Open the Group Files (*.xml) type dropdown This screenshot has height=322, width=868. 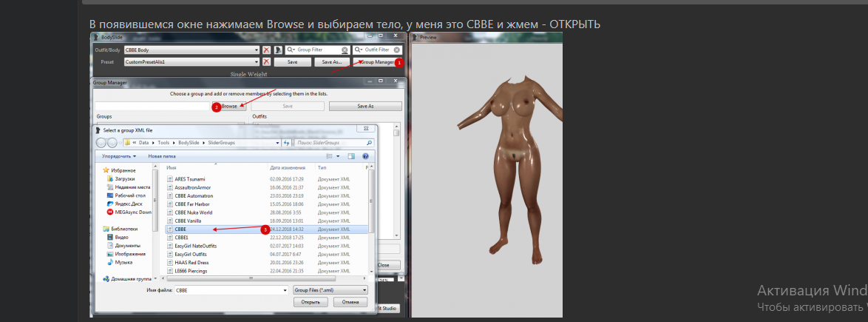tap(330, 290)
